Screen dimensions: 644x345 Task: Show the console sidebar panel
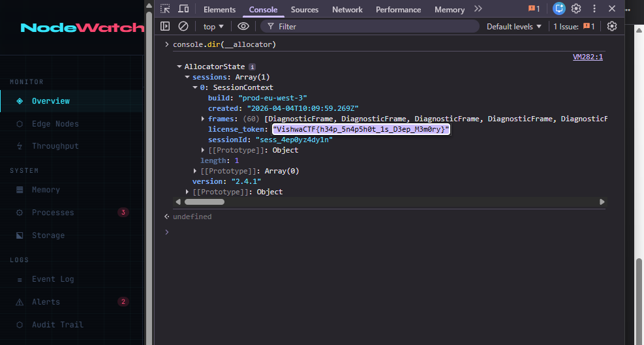point(165,26)
